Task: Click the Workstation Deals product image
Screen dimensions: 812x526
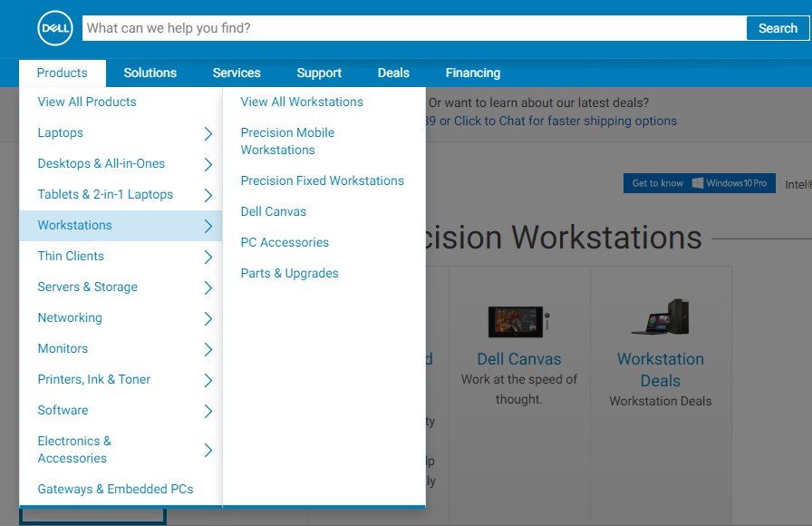Action: click(x=661, y=317)
